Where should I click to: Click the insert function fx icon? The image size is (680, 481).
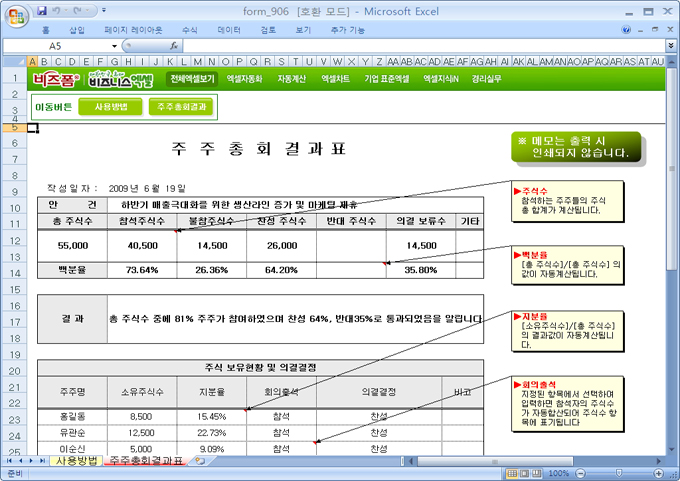[175, 46]
